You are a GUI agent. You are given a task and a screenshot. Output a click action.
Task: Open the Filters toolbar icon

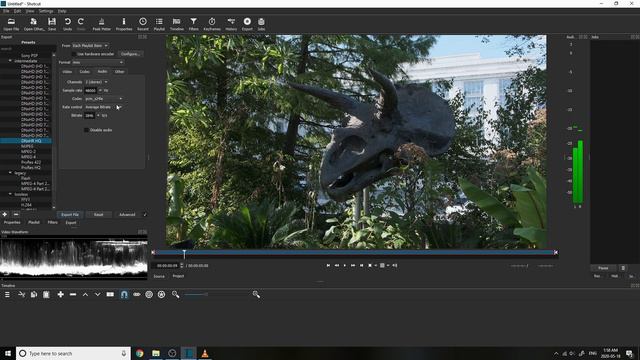tap(193, 24)
